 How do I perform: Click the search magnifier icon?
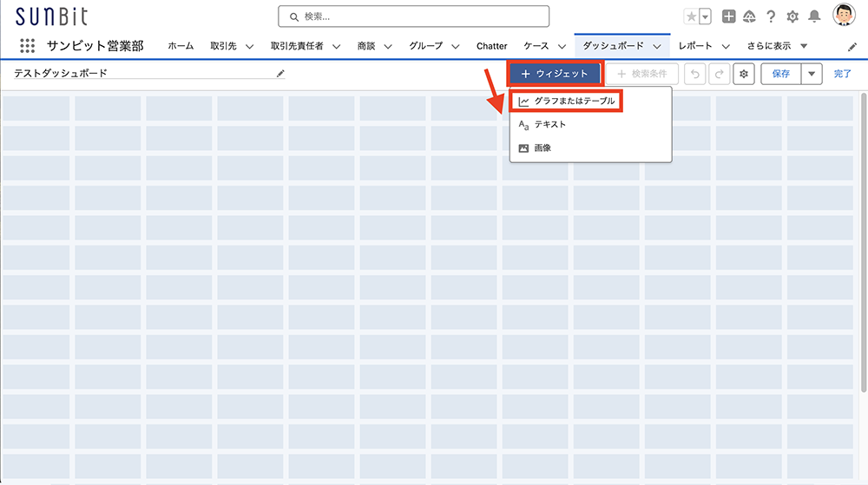[294, 16]
